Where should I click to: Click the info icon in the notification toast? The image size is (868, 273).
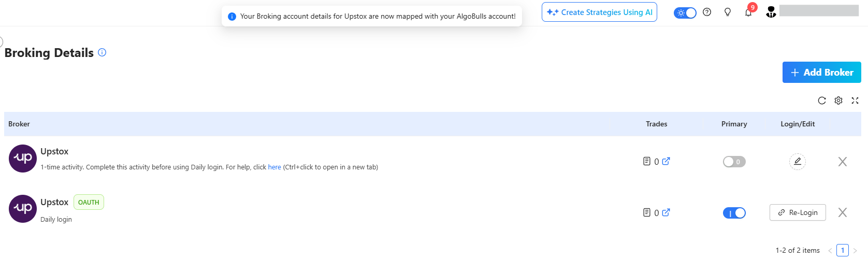point(232,16)
